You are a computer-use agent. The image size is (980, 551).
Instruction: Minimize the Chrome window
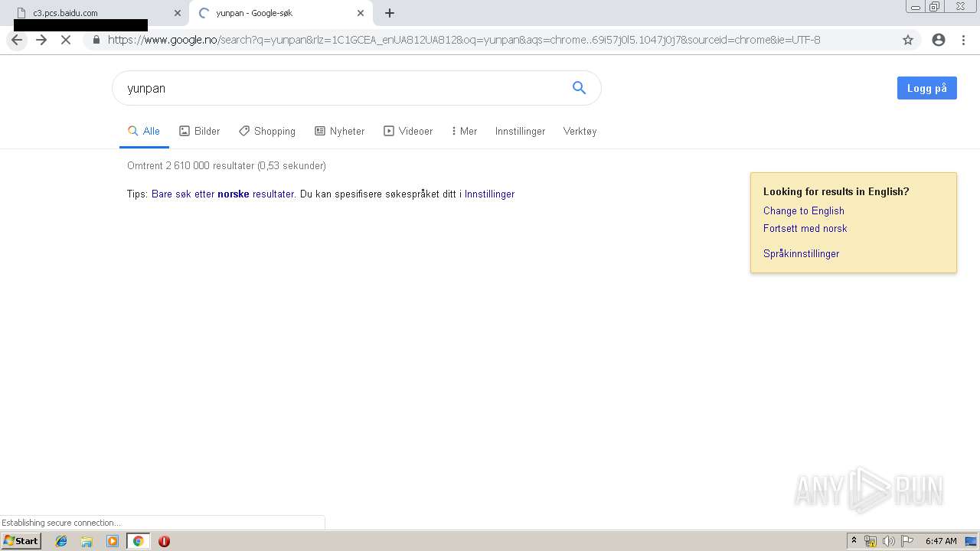click(916, 7)
